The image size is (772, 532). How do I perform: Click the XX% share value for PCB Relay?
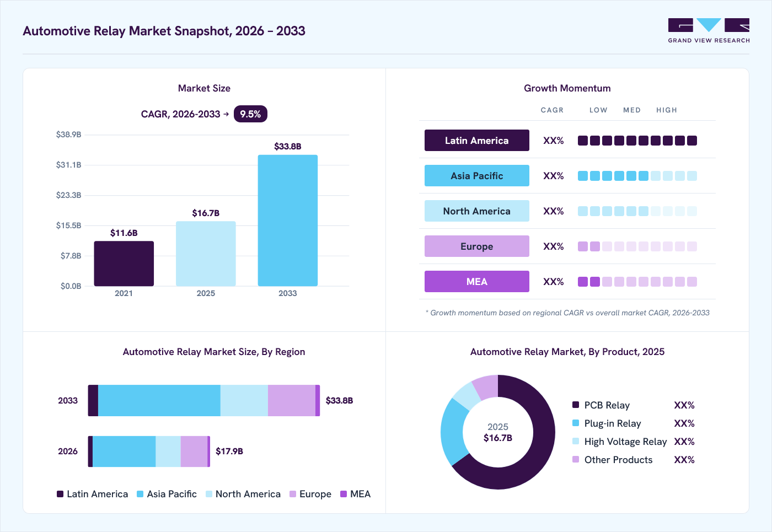pos(684,405)
